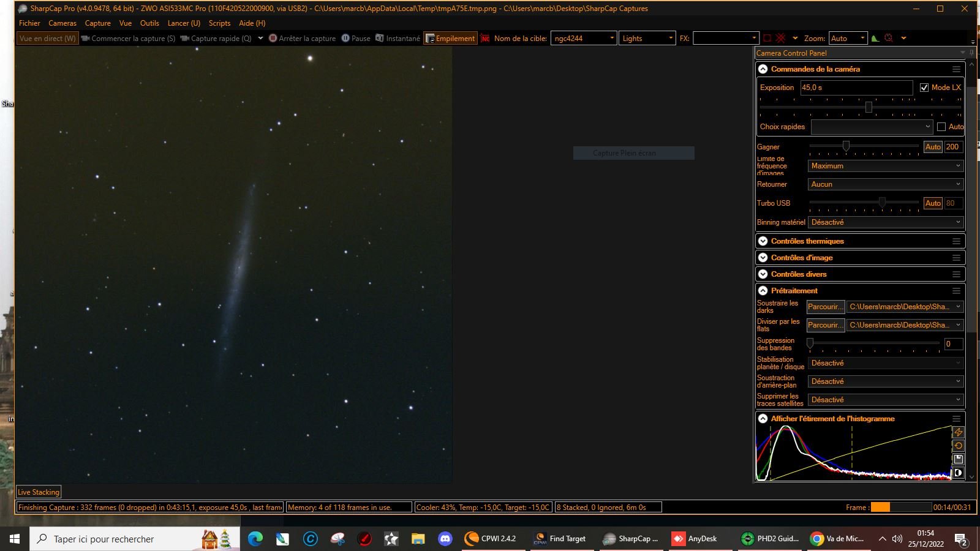Open the Choix rapides dropdown
The image size is (980, 551).
click(872, 127)
